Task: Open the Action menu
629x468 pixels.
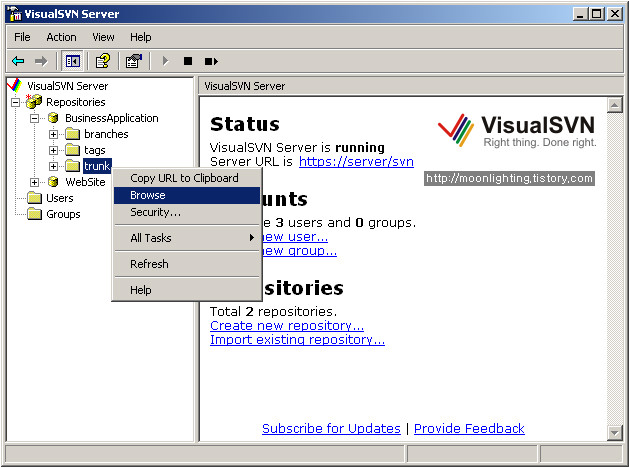Action: 61,37
